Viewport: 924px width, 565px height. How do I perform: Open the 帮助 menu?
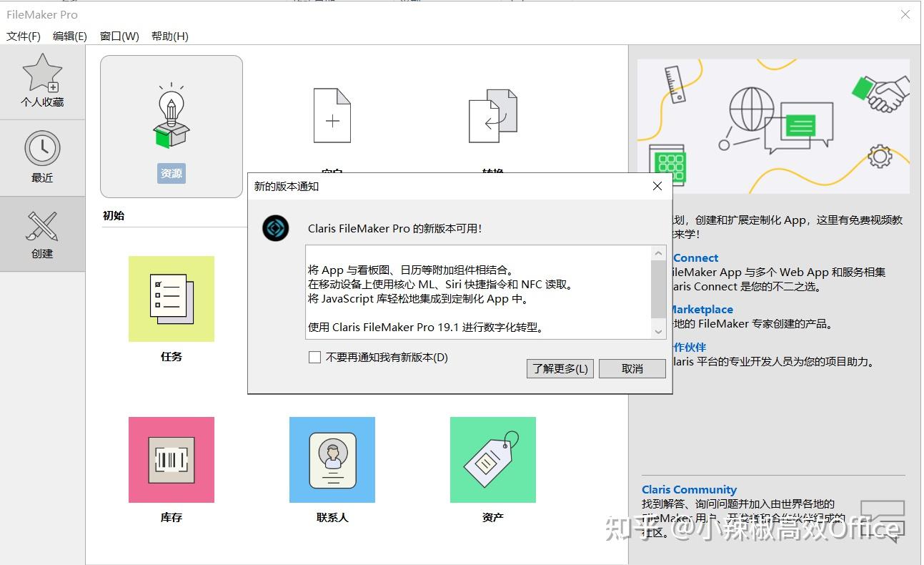[169, 36]
